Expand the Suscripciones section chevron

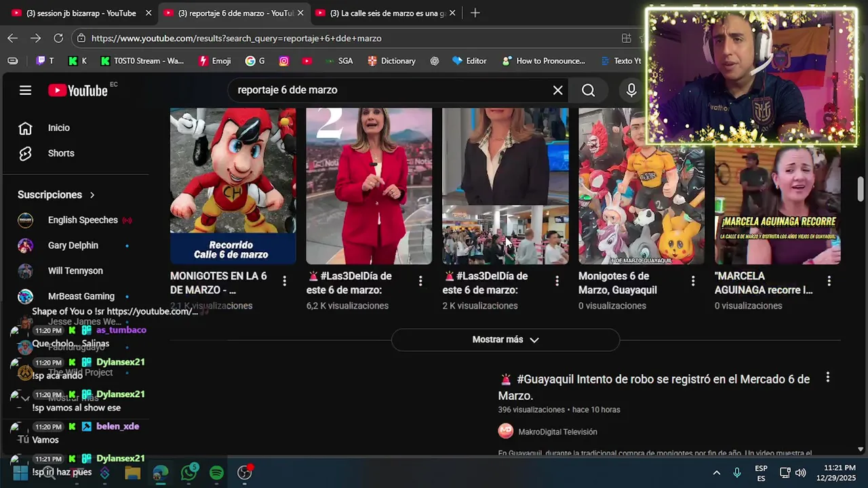point(92,195)
